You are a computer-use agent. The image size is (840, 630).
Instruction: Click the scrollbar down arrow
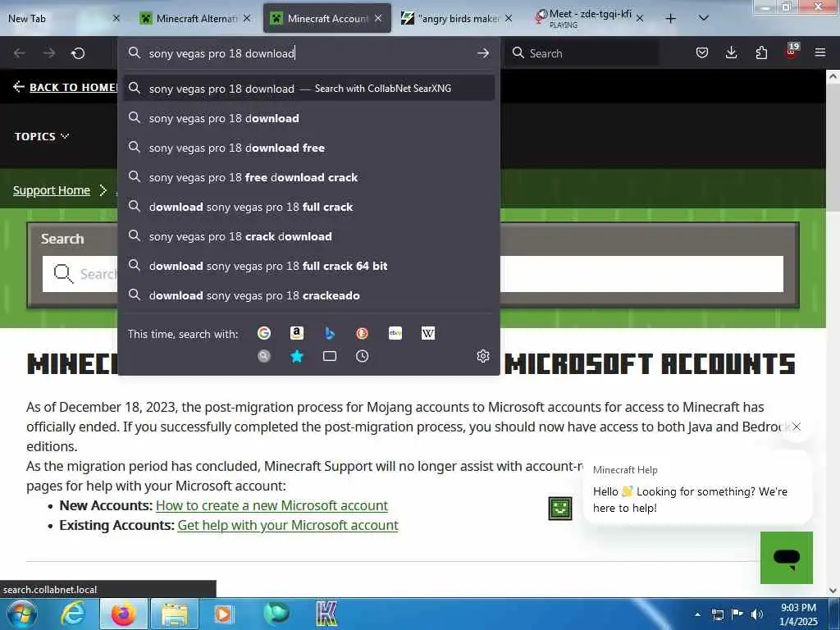coord(833,591)
